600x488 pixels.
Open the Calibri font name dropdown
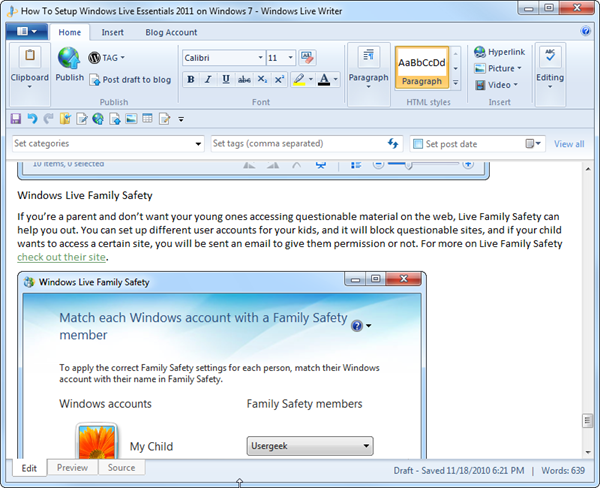(262, 57)
